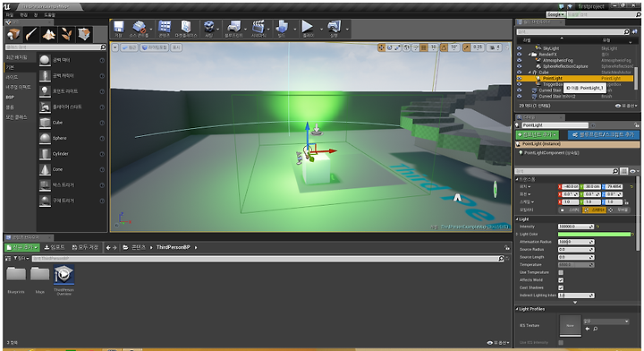Reset Intensity to default yellow arrow
644x351 pixels.
coord(598,227)
